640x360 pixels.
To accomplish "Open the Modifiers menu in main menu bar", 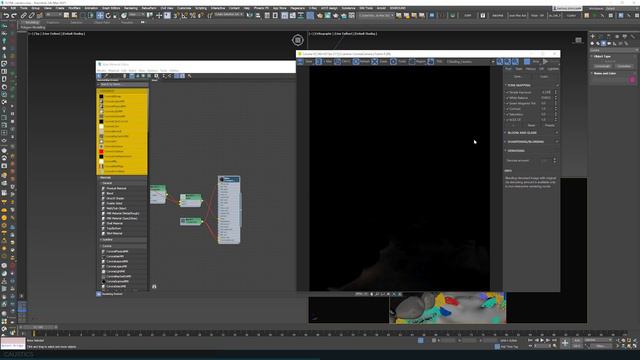I will click(x=74, y=8).
